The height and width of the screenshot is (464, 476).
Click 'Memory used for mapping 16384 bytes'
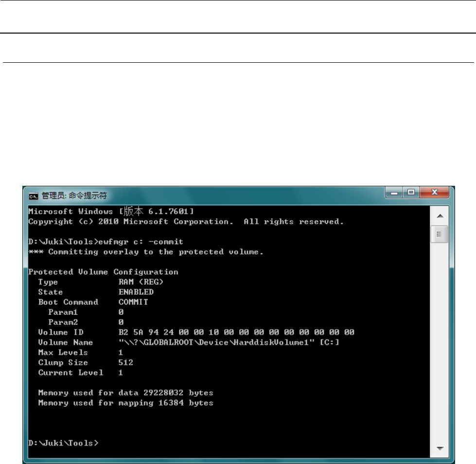point(125,403)
